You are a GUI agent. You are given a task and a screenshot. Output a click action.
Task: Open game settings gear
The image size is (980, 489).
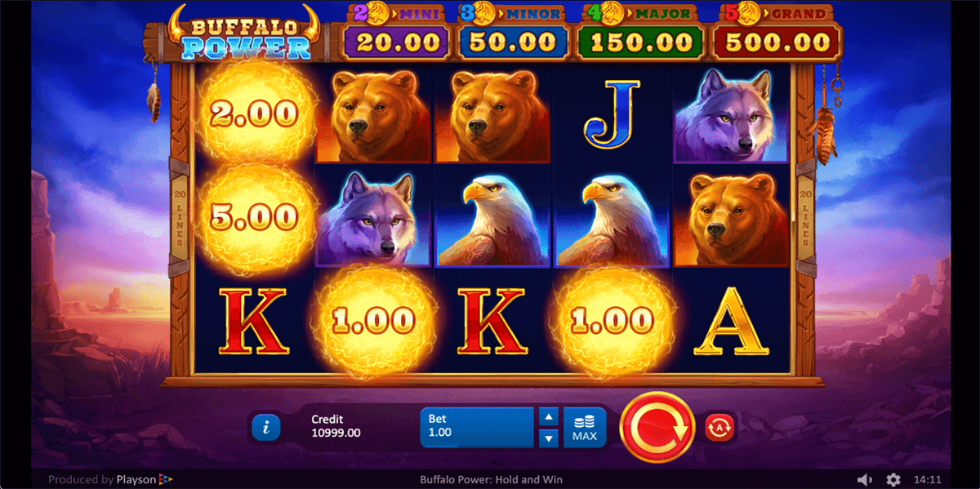pos(893,479)
